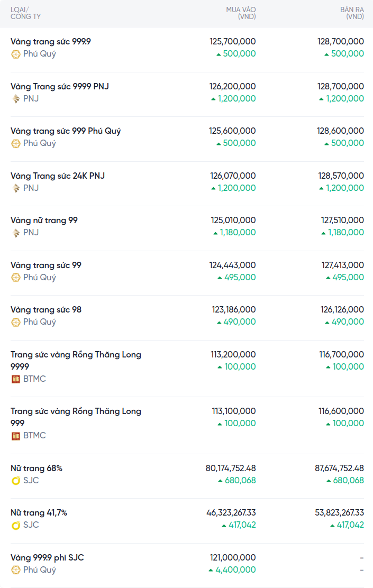Click the BTMC logo under Rồng Thăng Long 9999
This screenshot has width=373, height=588.
point(16,379)
